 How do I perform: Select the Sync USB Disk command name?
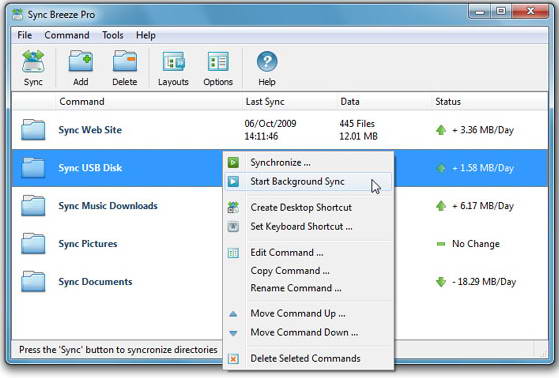[90, 168]
